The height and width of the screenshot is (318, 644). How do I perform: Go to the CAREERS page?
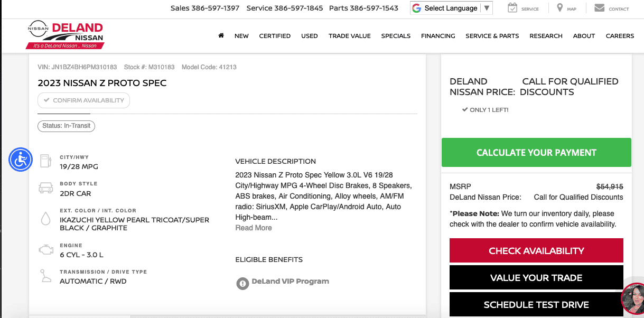pyautogui.click(x=620, y=36)
